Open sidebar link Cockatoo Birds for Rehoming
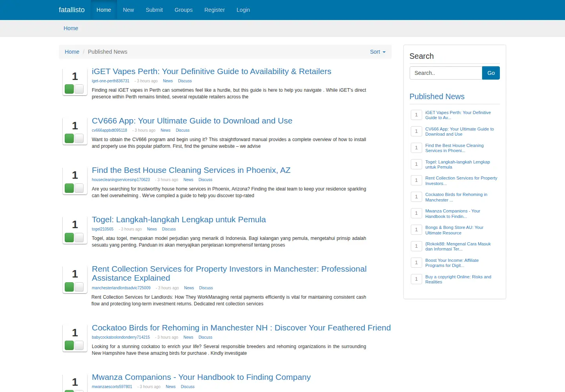Viewport: 565px width, 392px height. (x=456, y=197)
